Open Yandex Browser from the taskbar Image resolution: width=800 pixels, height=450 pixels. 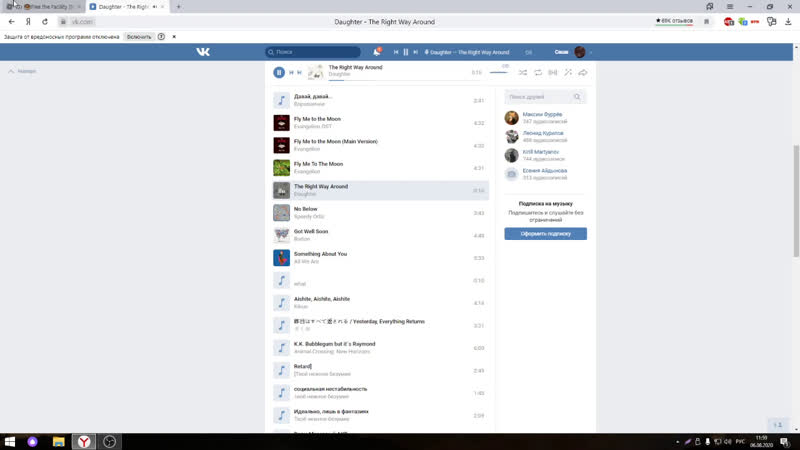coord(85,441)
